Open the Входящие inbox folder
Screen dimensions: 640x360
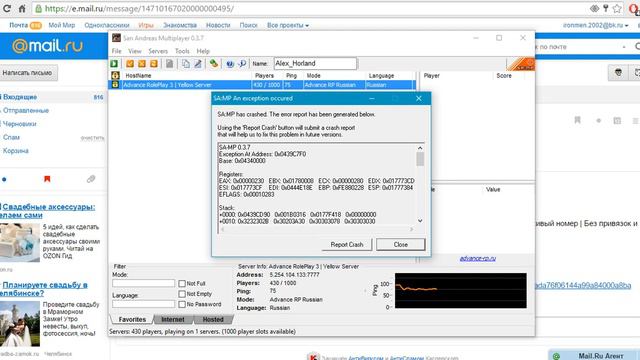click(20, 97)
